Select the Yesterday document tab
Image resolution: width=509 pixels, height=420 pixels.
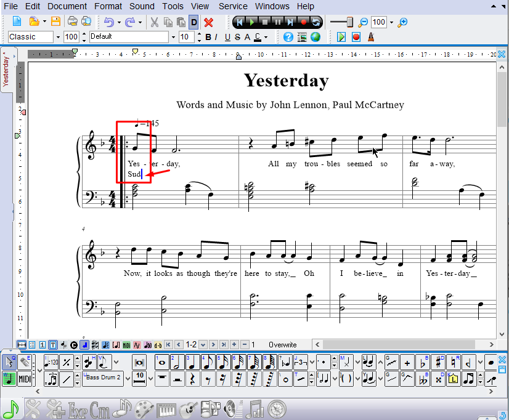point(6,70)
